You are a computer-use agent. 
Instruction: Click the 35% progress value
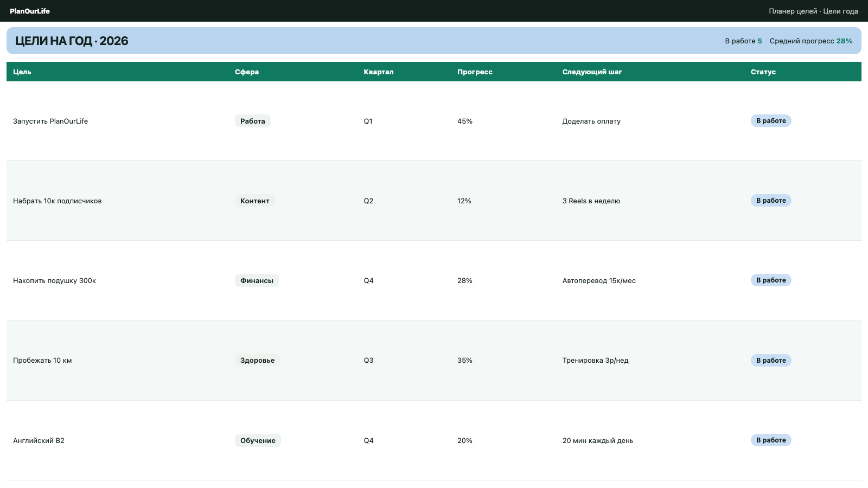tap(465, 360)
